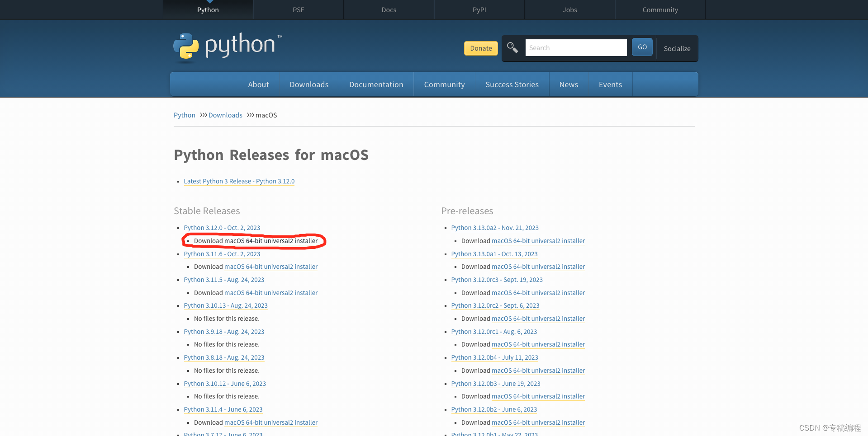Open Python 3.9.18 - Aug. 24, 2023 release

tap(224, 332)
